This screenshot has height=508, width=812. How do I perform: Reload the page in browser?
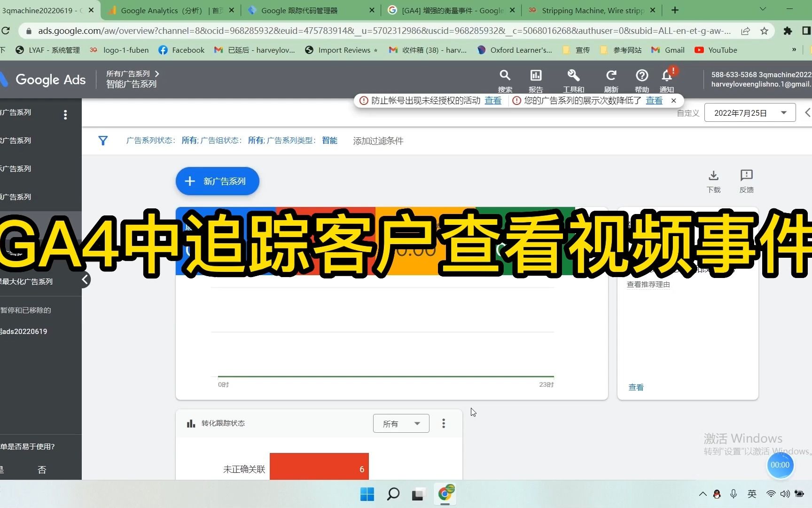pyautogui.click(x=5, y=31)
